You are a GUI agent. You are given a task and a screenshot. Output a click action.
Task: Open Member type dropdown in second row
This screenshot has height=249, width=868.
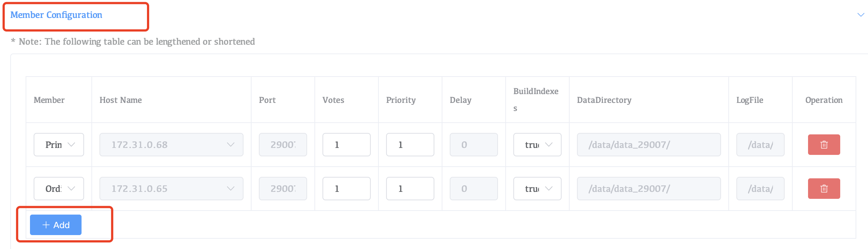click(x=59, y=189)
